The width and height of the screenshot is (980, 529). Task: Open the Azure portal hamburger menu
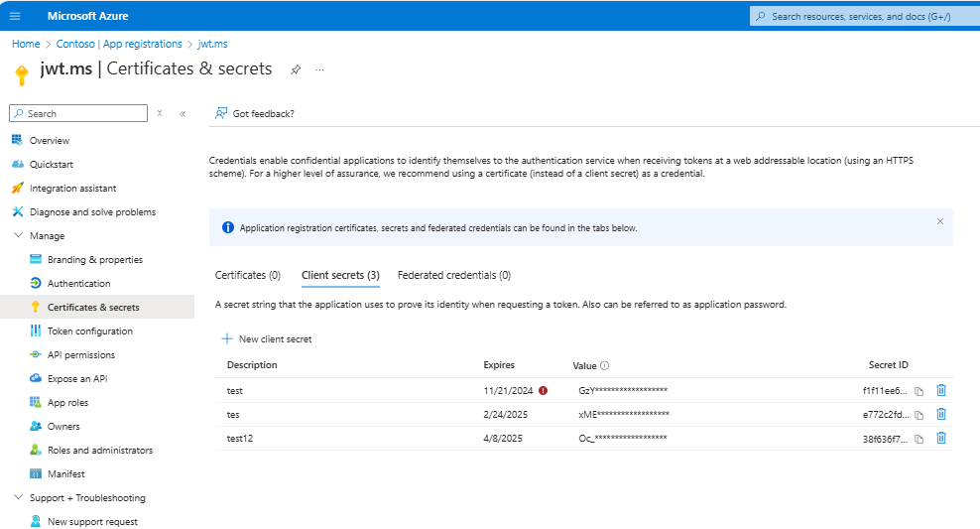pos(15,16)
